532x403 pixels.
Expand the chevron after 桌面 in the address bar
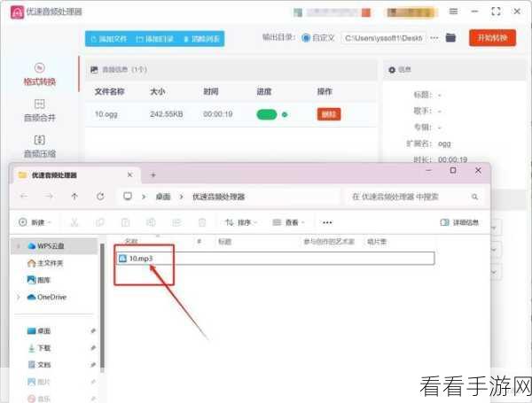182,197
